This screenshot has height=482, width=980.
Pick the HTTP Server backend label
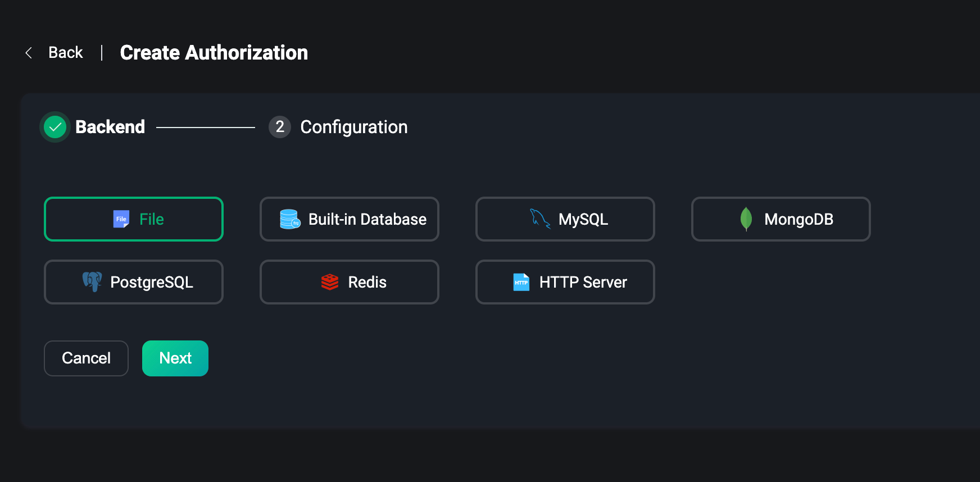pos(583,282)
